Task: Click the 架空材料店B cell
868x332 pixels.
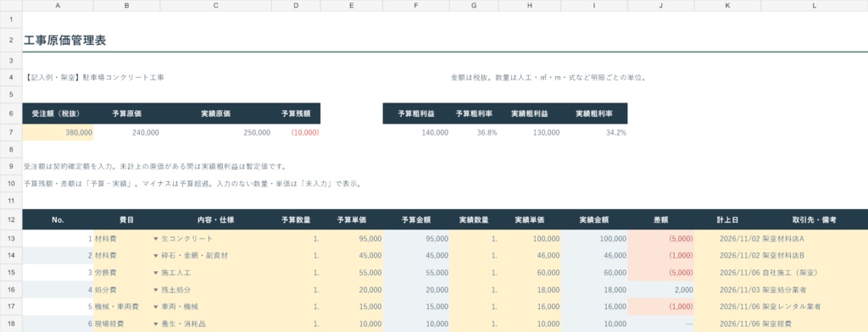Action: click(x=815, y=256)
